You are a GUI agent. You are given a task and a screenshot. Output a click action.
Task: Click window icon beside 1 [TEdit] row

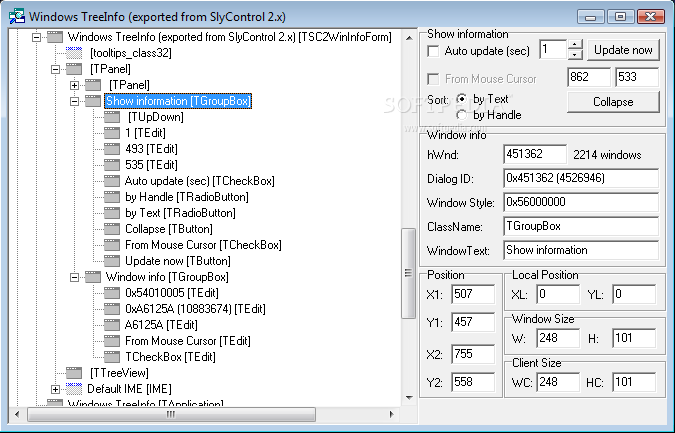pyautogui.click(x=112, y=133)
